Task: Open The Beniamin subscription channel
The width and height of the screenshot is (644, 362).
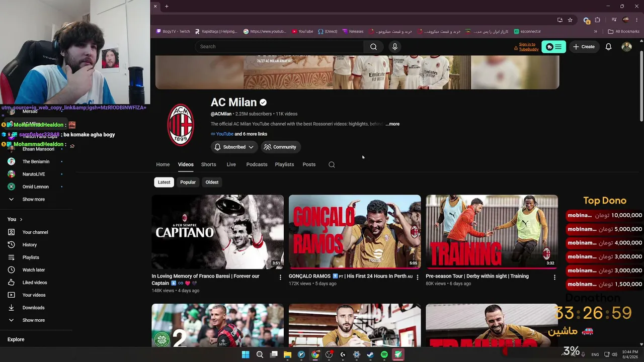Action: point(36,162)
